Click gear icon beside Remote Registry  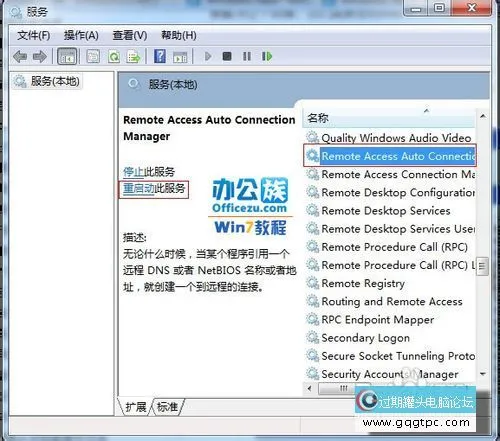[313, 283]
